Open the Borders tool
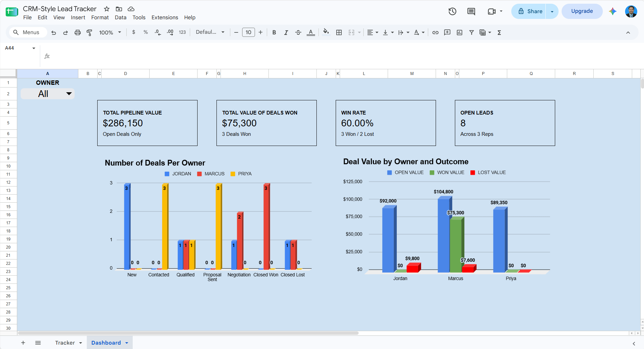This screenshot has height=349, width=644. (339, 32)
